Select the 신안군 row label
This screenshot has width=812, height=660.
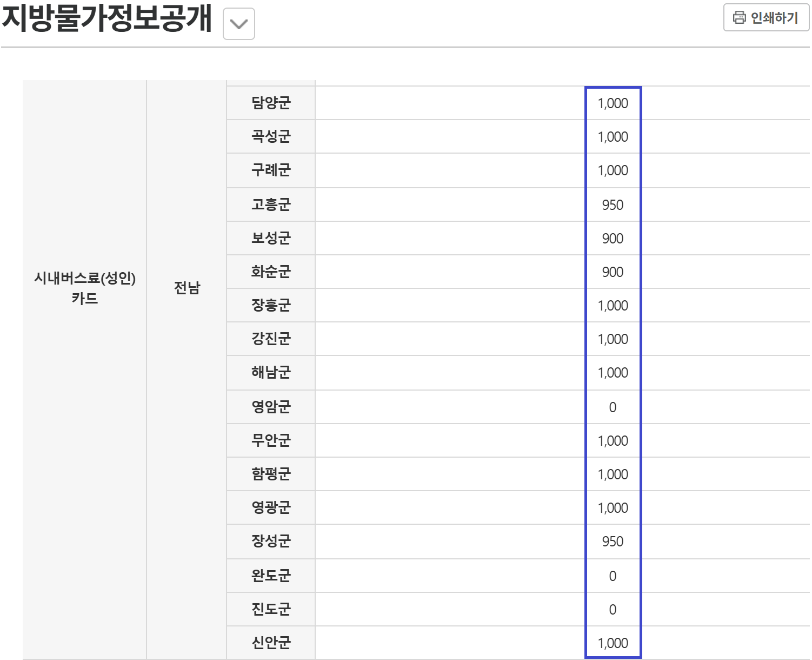[271, 643]
